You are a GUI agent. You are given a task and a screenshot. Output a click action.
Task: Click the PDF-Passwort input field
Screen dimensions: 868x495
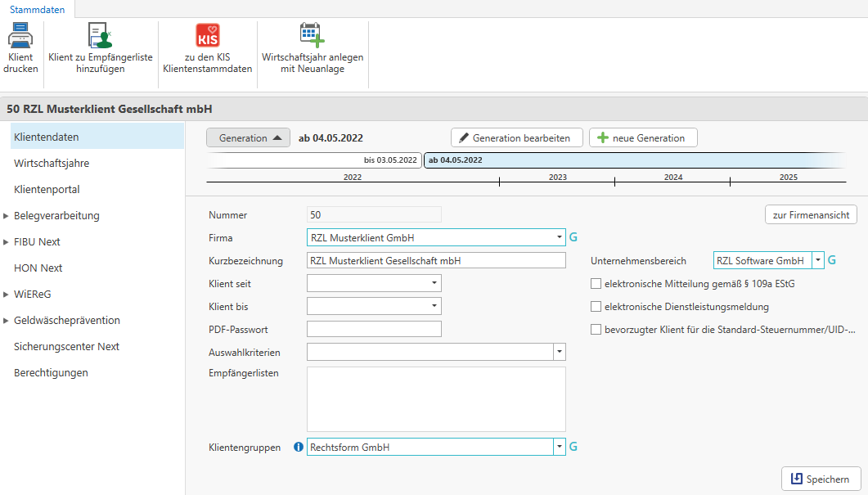(x=374, y=329)
